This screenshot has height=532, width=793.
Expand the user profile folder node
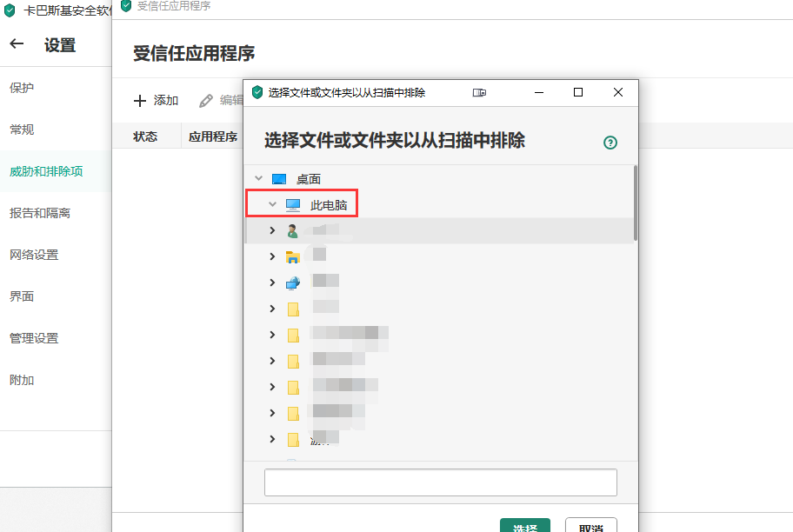[x=273, y=230]
